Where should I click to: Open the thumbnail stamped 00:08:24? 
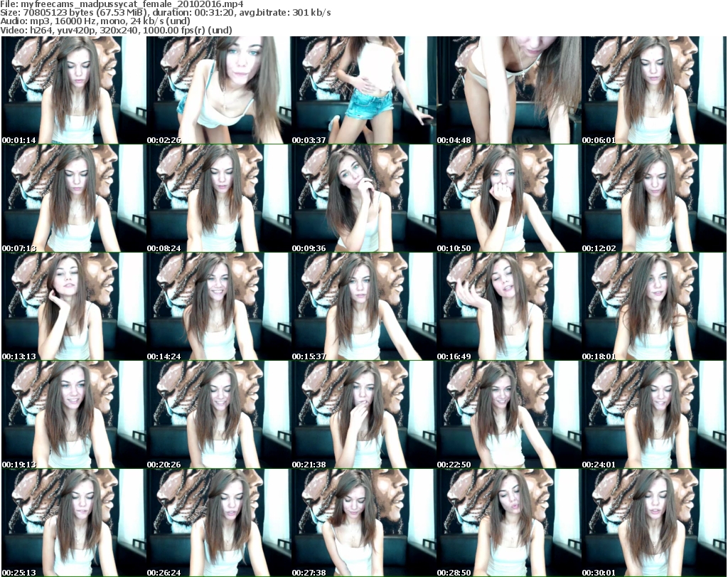[219, 198]
